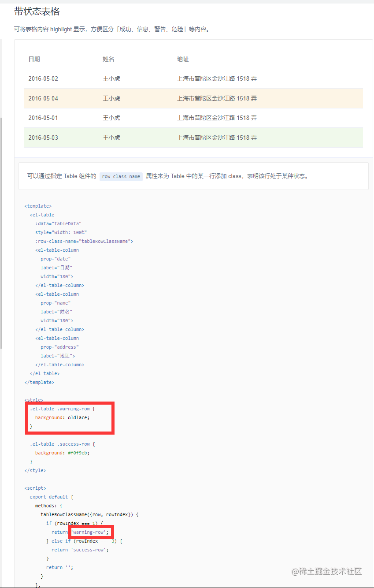
Task: Click the 姓名 column header
Action: 109,59
